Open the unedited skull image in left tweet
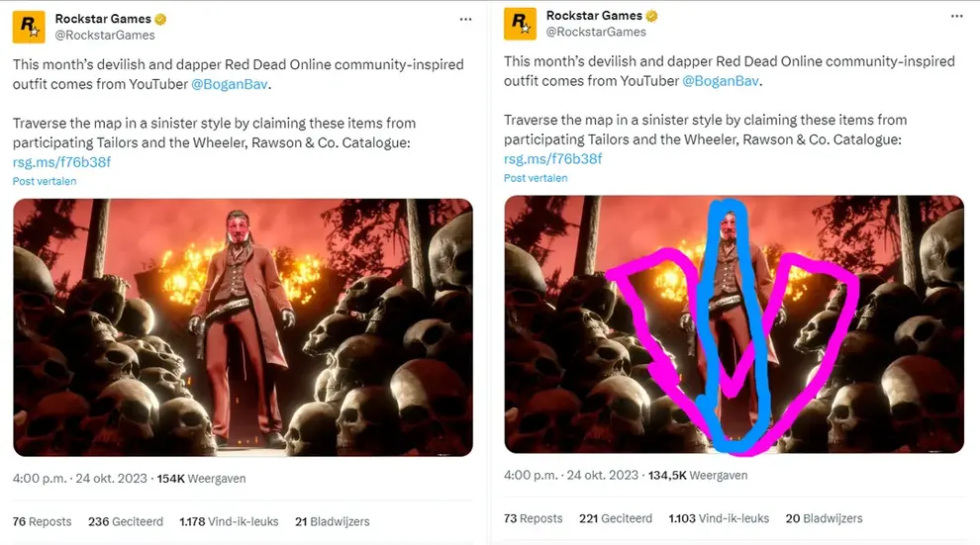The height and width of the screenshot is (545, 980). (x=243, y=326)
